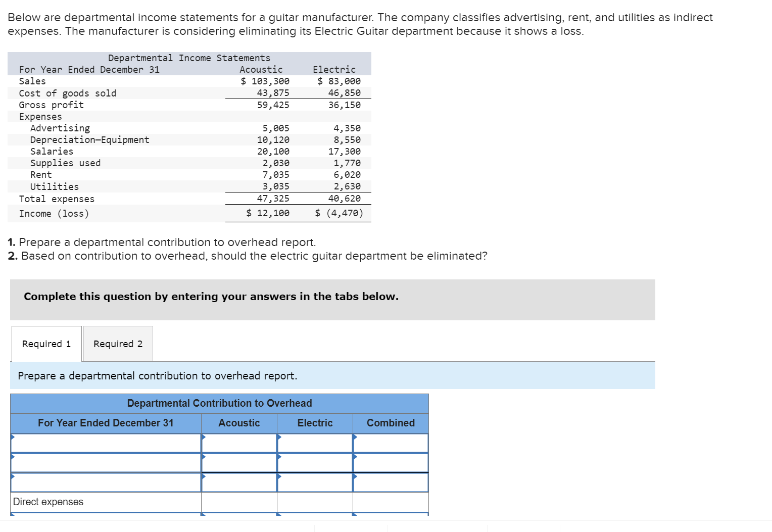Click the "Direct expenses" row label

tap(49, 502)
